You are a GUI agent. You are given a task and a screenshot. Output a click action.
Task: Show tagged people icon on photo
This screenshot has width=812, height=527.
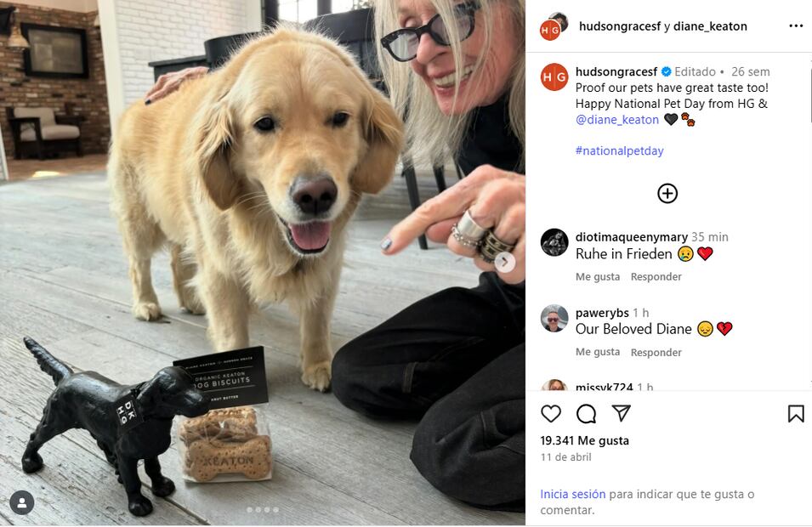pos(22,502)
